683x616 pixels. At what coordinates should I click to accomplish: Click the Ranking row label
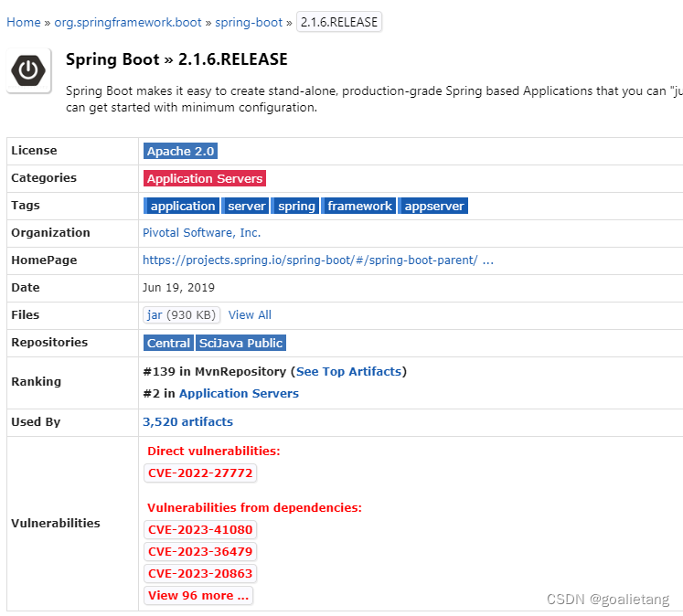click(37, 382)
